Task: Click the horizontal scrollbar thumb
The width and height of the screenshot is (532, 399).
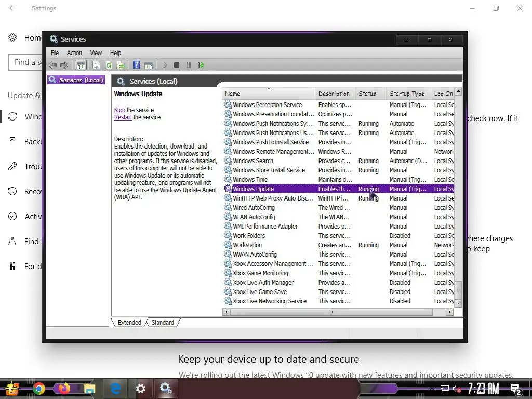Action: coord(331,312)
